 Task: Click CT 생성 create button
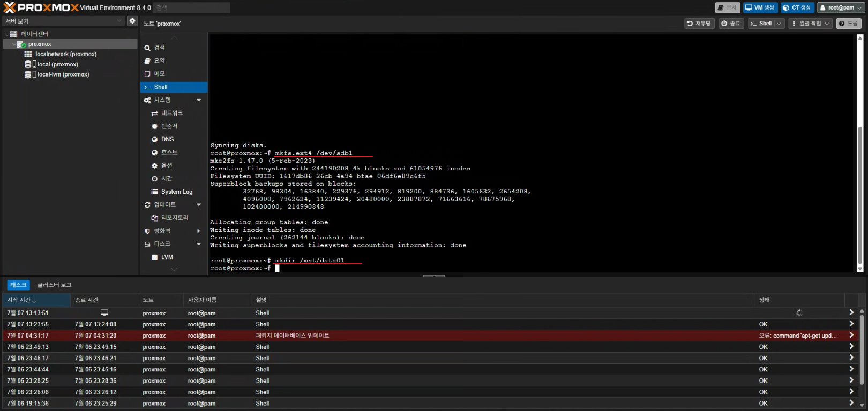coord(797,7)
